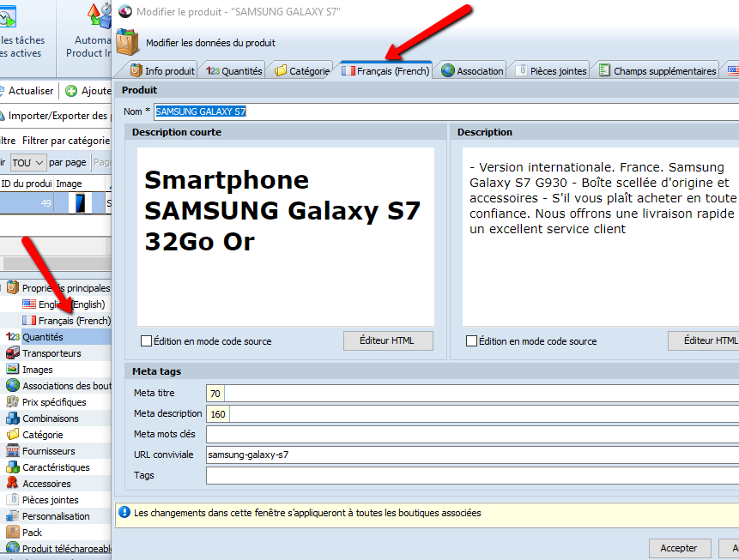Click Importer/Exporter des produits toolbar item
Screen dimensions: 739x560
click(x=56, y=116)
